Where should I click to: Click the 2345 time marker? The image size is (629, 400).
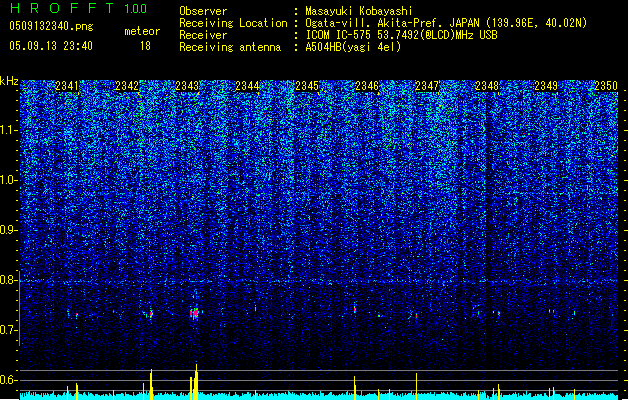(x=307, y=86)
